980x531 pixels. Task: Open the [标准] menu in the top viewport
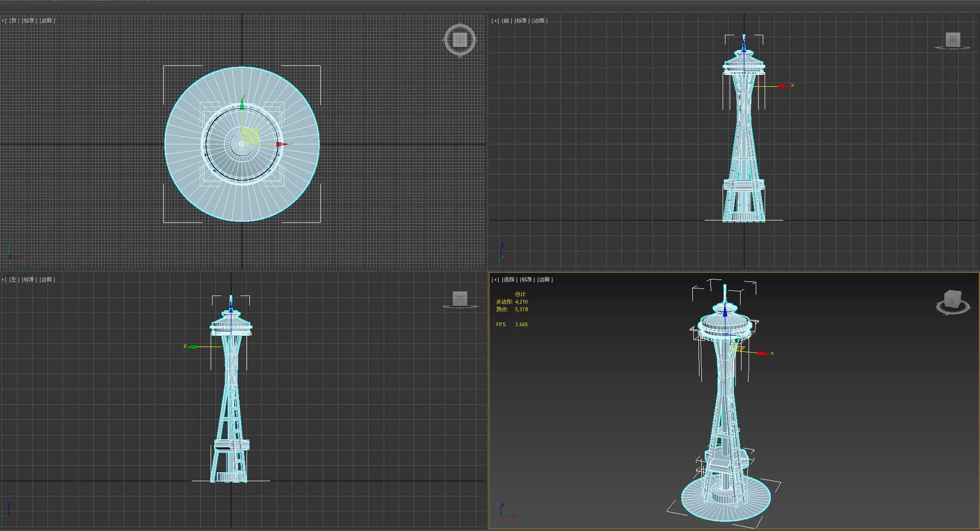click(x=30, y=21)
